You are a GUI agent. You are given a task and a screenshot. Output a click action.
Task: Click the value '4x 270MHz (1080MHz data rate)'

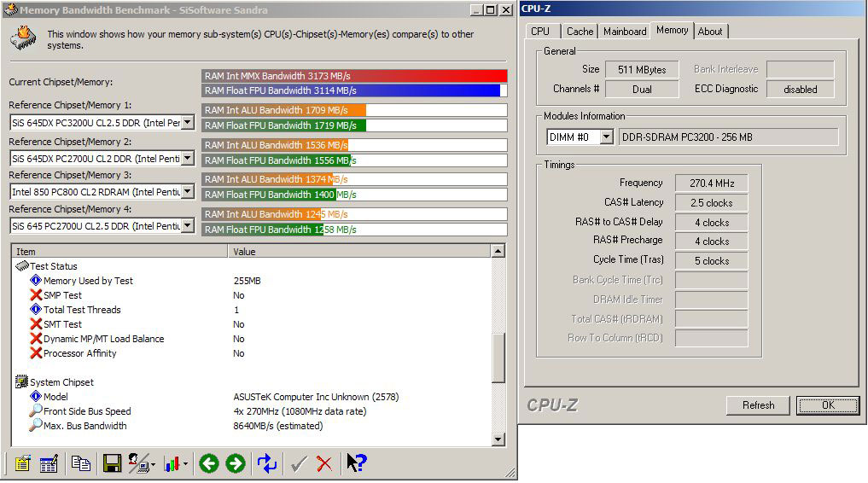coord(300,411)
